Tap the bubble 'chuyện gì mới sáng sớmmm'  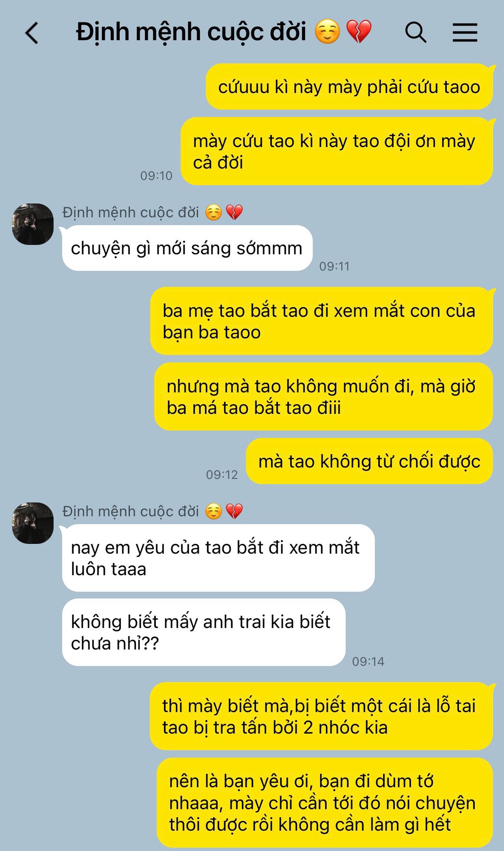pos(187,248)
